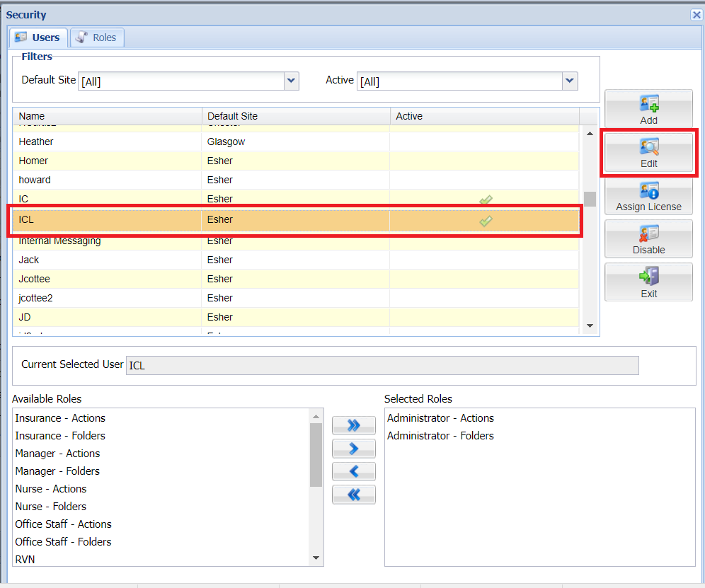Image resolution: width=705 pixels, height=588 pixels.
Task: Switch to the Roles tab
Action: (x=97, y=38)
